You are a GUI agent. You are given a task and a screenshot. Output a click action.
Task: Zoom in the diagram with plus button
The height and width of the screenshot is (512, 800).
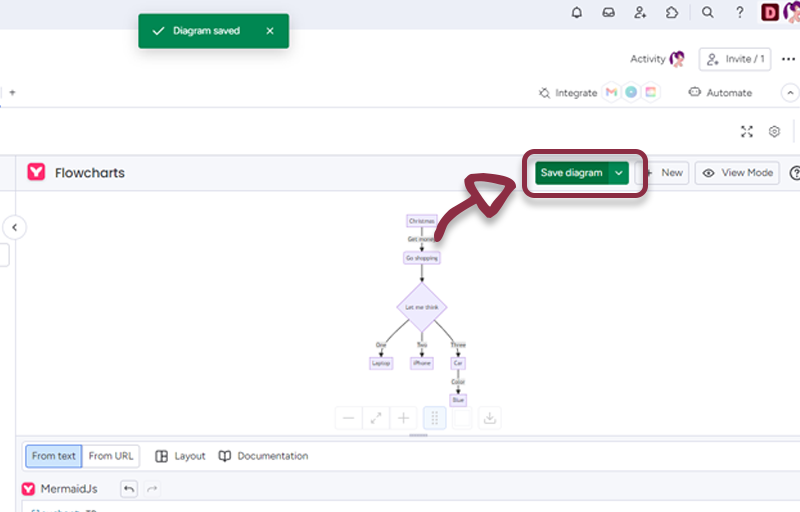(x=404, y=419)
